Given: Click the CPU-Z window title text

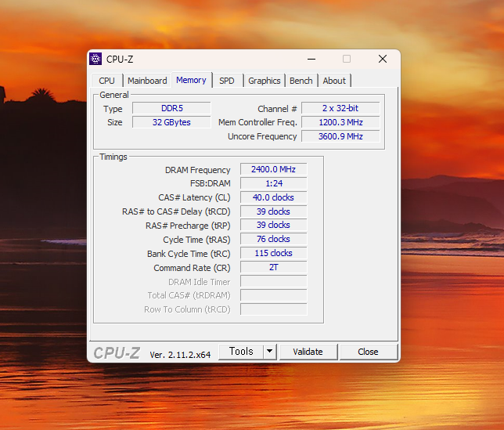Looking at the screenshot, I should click(x=120, y=60).
